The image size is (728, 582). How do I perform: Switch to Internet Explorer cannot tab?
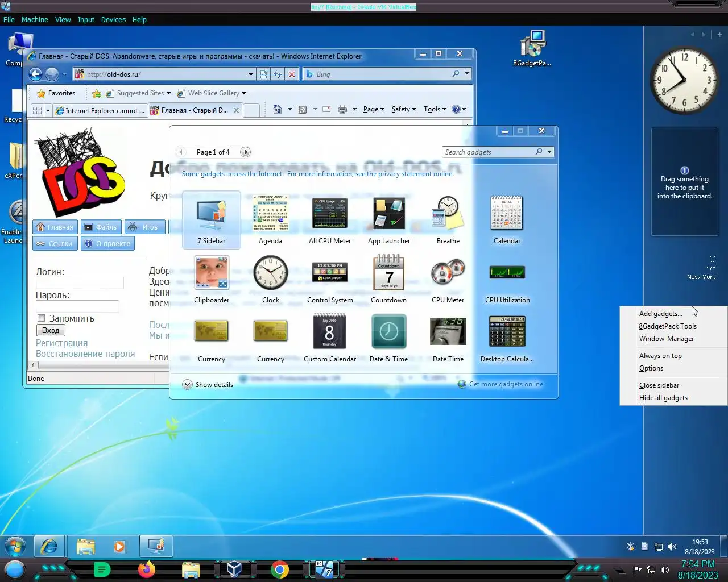coord(101,110)
